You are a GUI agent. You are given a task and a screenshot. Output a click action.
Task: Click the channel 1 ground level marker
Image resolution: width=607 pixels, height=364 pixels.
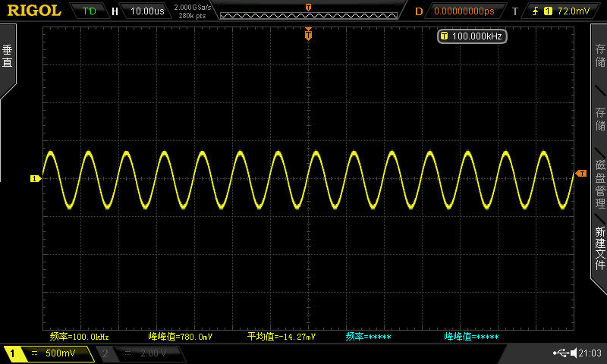point(36,178)
